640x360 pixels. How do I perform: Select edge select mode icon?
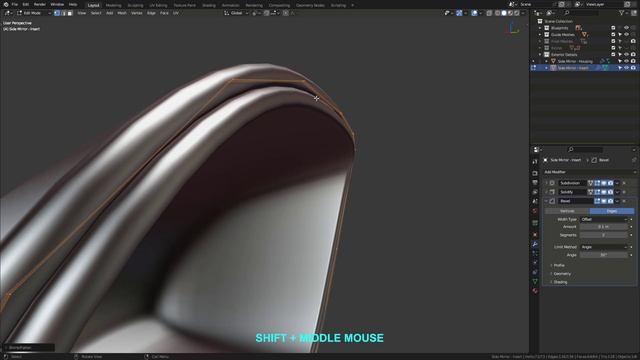63,13
